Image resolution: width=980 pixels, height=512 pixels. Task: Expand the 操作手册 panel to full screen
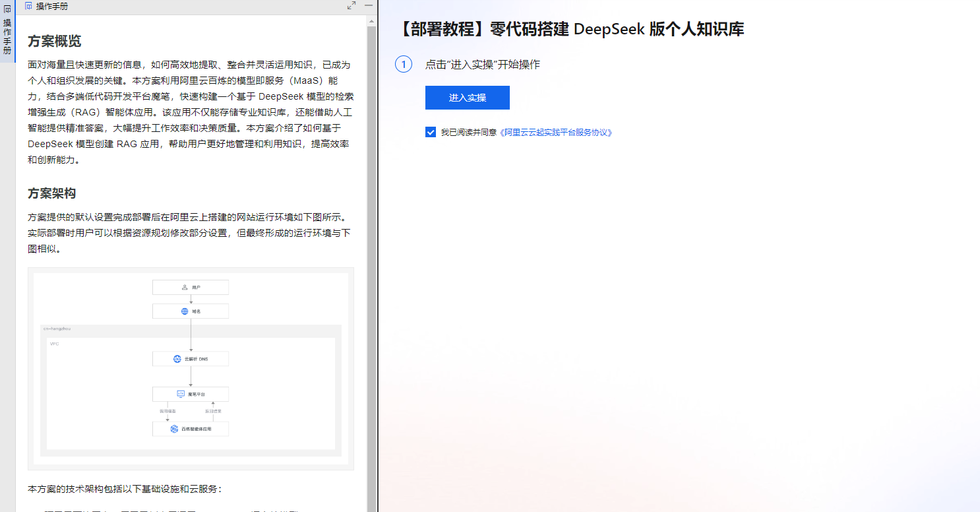click(352, 5)
